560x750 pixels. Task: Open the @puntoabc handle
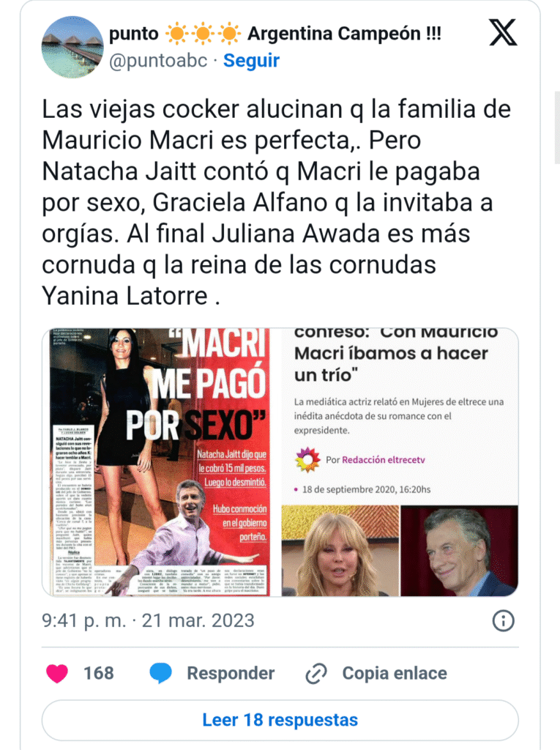click(158, 61)
